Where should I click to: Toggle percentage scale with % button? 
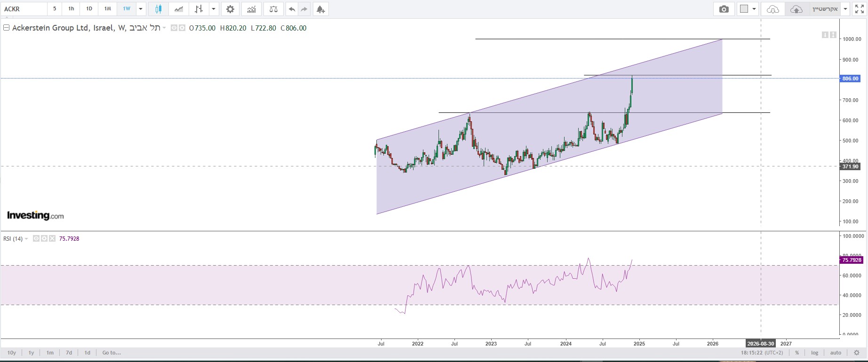point(797,353)
